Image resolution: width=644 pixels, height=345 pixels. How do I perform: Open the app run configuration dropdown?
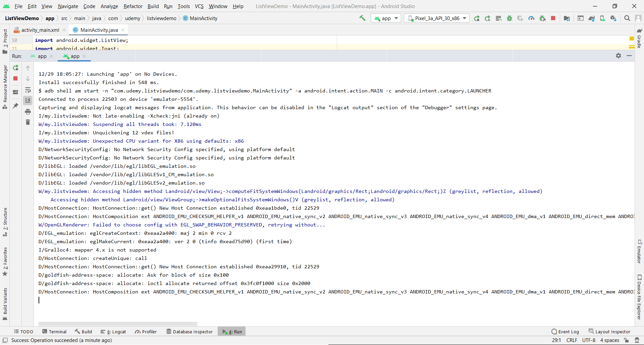point(386,18)
